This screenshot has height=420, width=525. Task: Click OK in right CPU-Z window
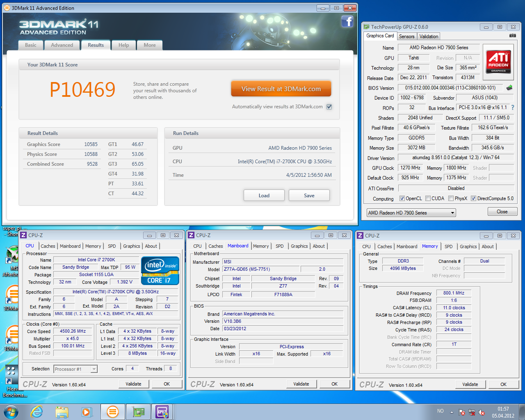pos(503,385)
